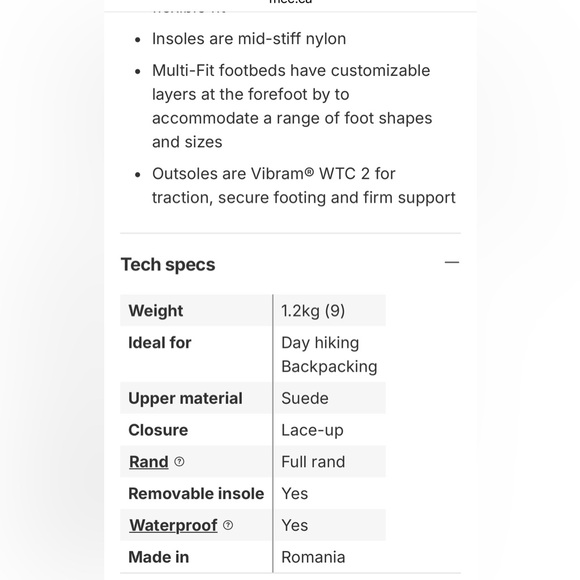
Task: Click the Weight row label
Action: click(x=155, y=311)
